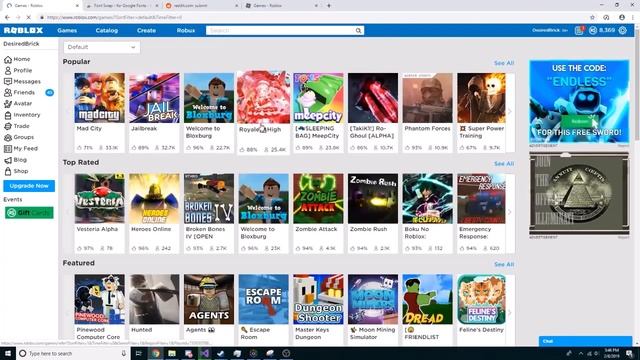Open Catalog in the top navigation
The width and height of the screenshot is (640, 360).
[x=107, y=31]
